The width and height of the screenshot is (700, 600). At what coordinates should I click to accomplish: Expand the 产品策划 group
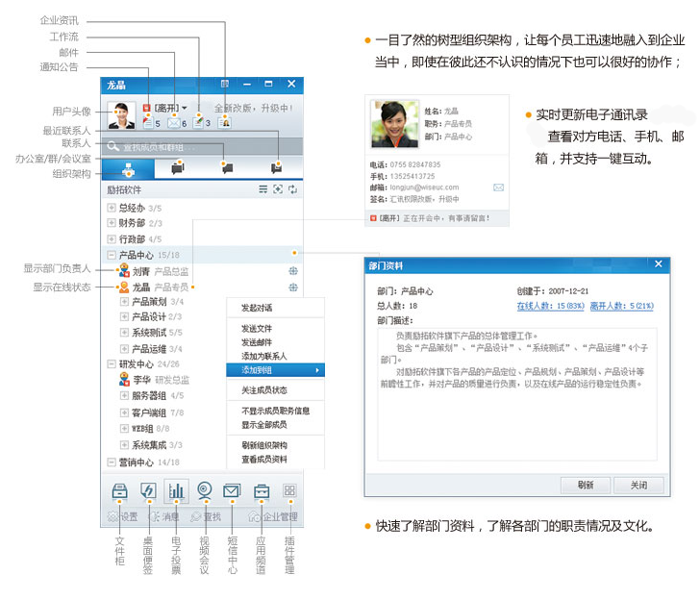[x=124, y=301]
